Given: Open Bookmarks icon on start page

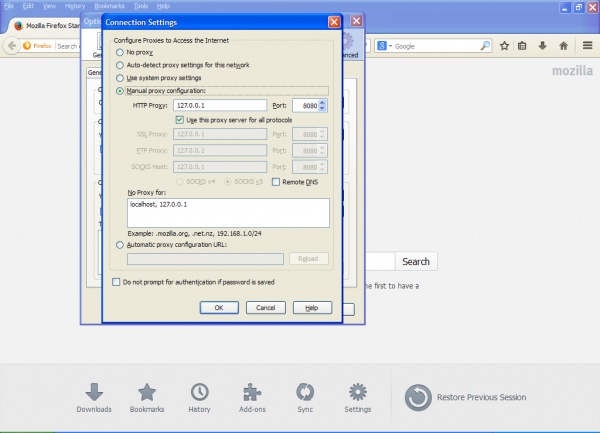Looking at the screenshot, I should click(x=147, y=398).
